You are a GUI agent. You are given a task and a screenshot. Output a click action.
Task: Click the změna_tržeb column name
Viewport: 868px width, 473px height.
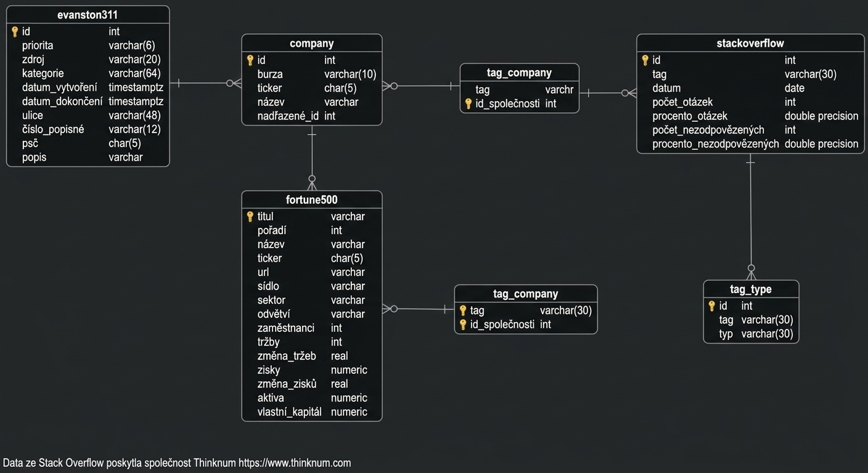point(287,356)
